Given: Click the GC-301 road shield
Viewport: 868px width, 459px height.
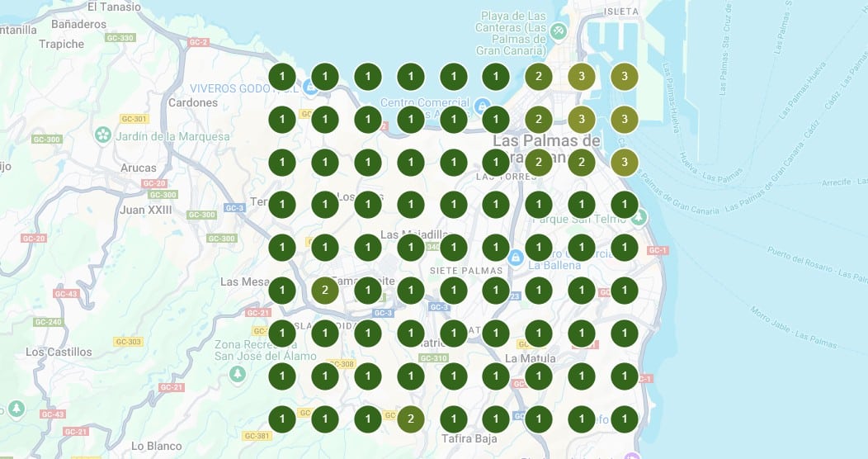Looking at the screenshot, I should point(134,119).
